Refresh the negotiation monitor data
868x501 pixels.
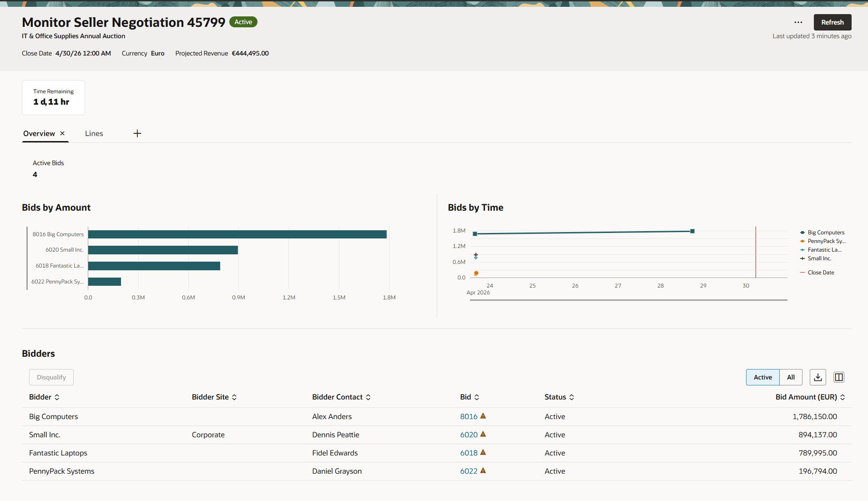833,22
